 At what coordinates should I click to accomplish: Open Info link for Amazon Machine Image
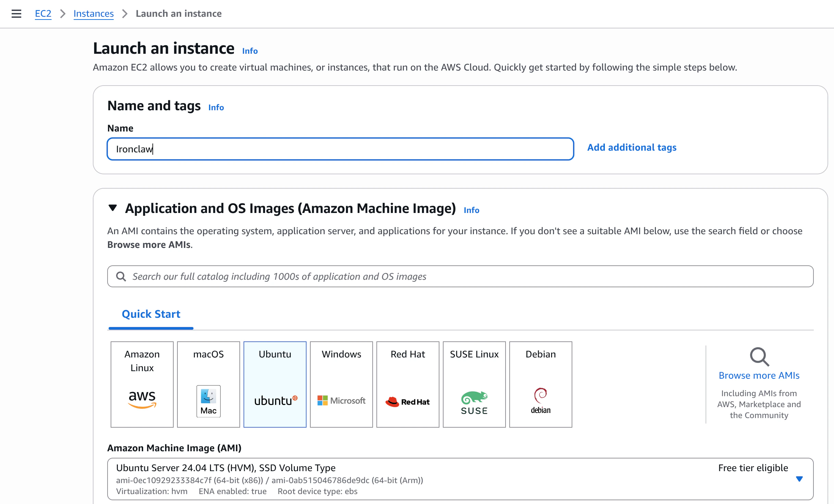(x=471, y=210)
